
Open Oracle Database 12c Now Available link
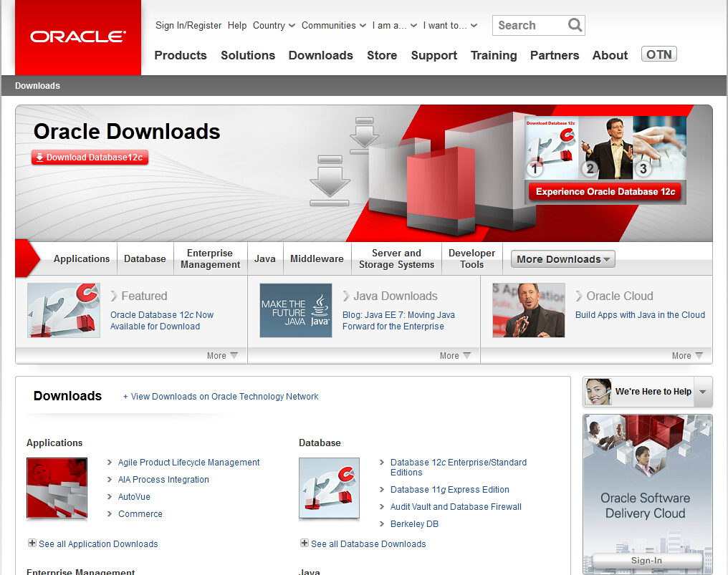(x=161, y=320)
